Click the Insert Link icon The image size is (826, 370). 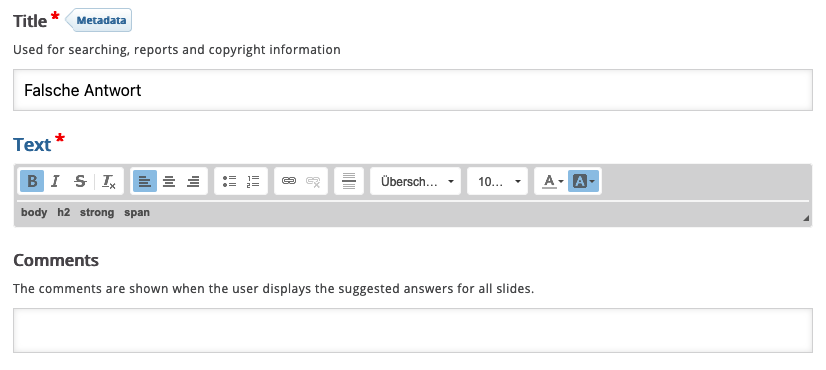tap(289, 181)
